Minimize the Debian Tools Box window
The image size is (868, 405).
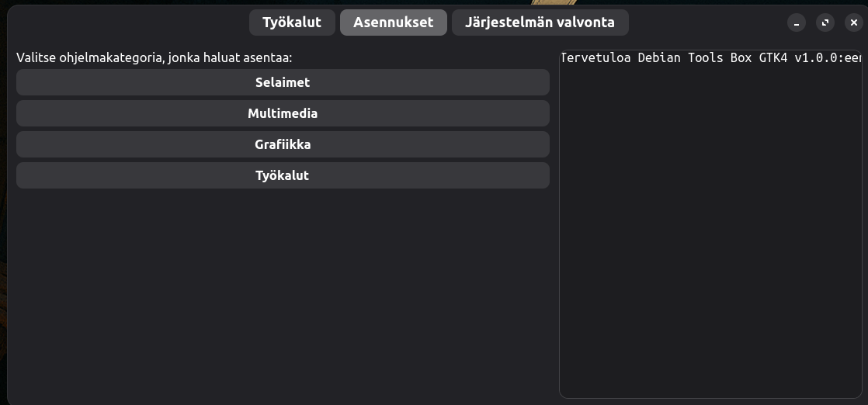tap(797, 22)
